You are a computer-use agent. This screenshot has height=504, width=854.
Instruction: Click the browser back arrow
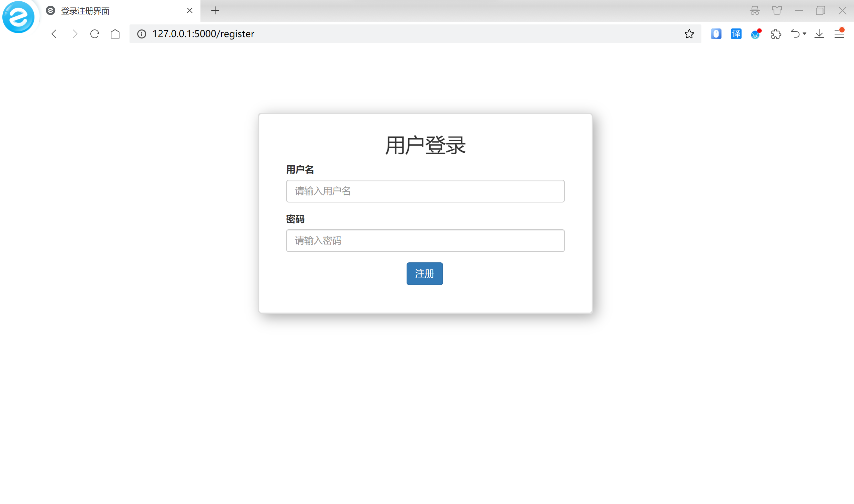coord(54,34)
